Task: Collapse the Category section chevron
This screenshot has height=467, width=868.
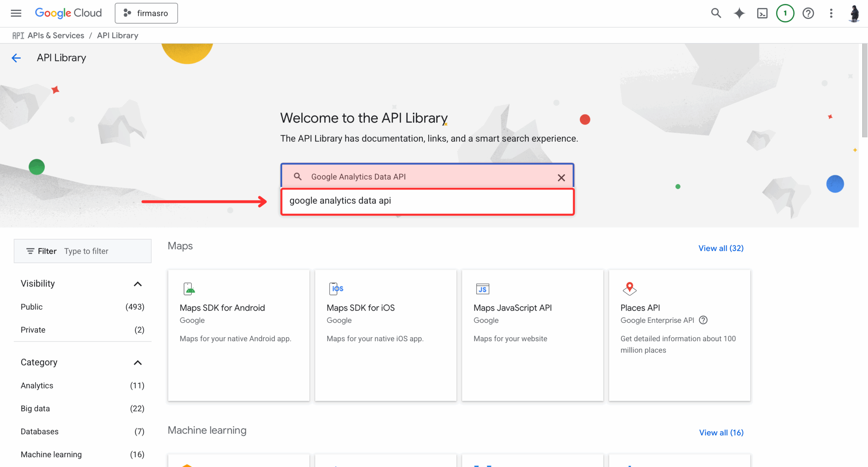Action: [x=138, y=363]
